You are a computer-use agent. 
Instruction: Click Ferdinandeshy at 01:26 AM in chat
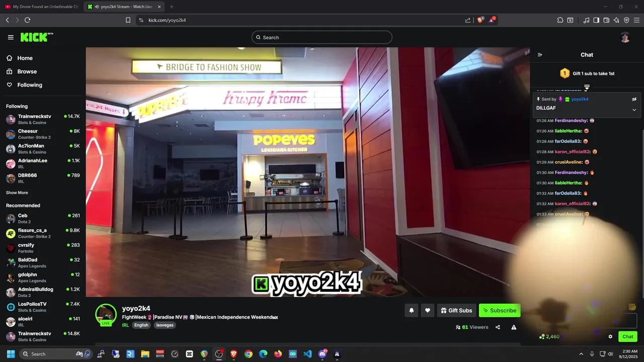click(571, 121)
